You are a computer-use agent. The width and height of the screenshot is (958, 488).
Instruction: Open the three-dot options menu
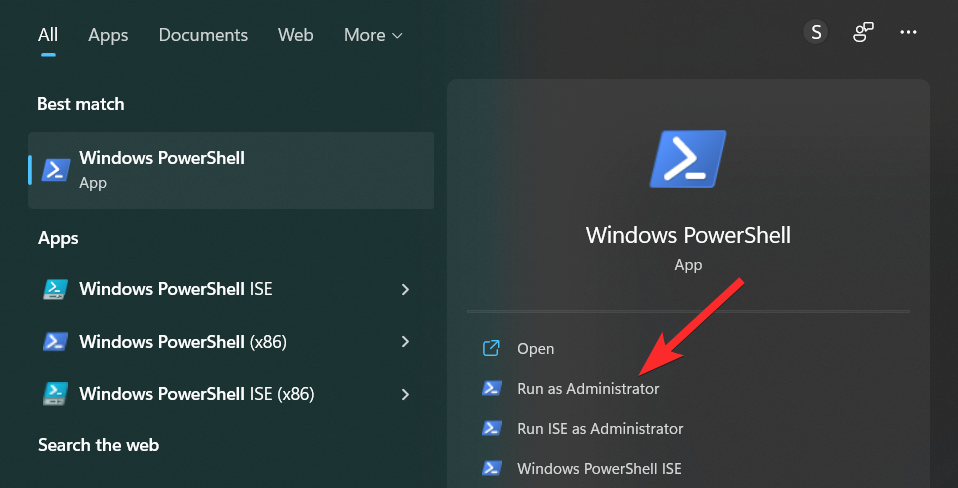click(x=909, y=32)
